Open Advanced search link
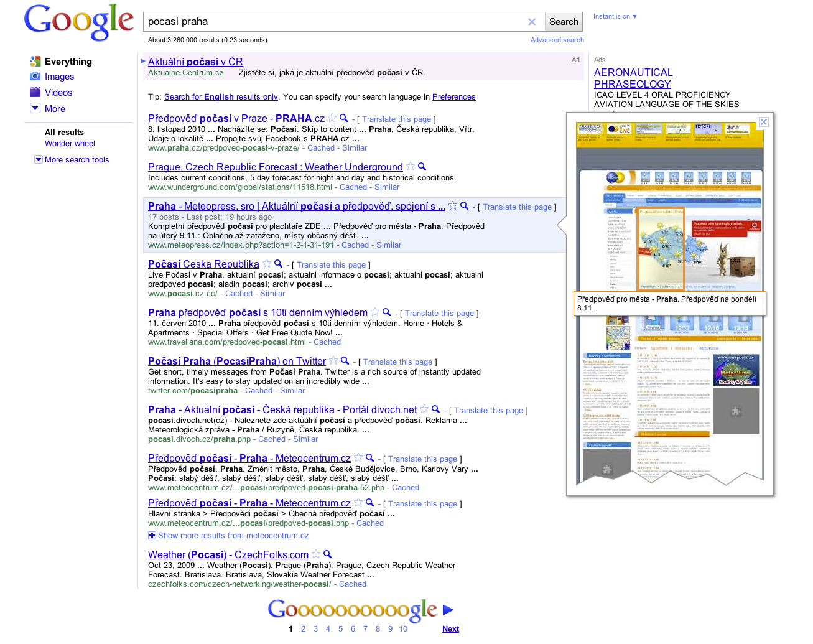813x644 pixels. coord(557,40)
